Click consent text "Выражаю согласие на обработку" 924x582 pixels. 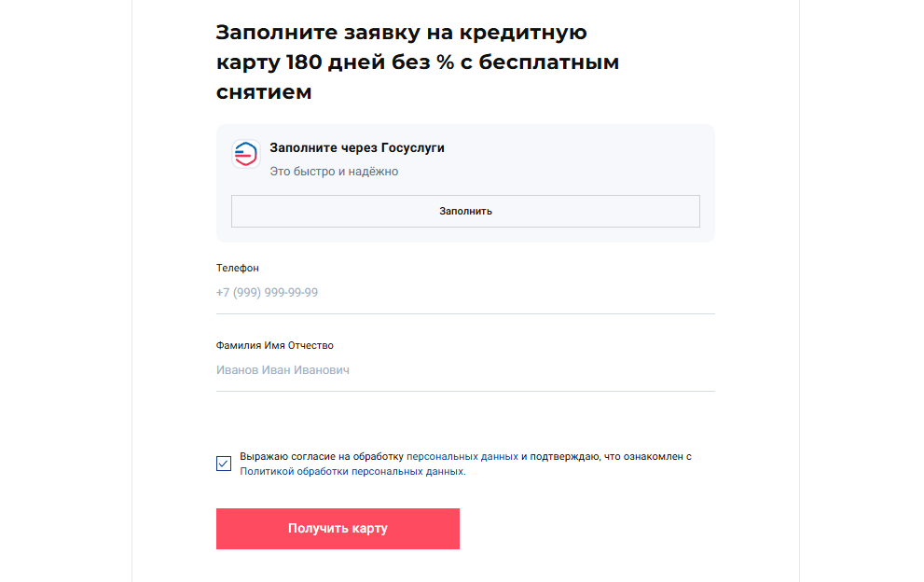322,457
